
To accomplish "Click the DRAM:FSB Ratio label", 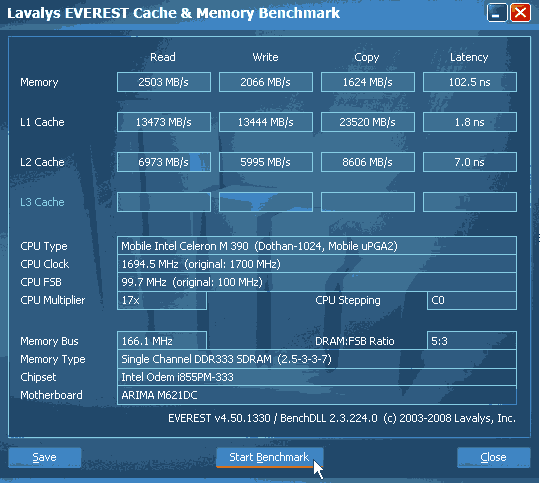I will (x=355, y=341).
